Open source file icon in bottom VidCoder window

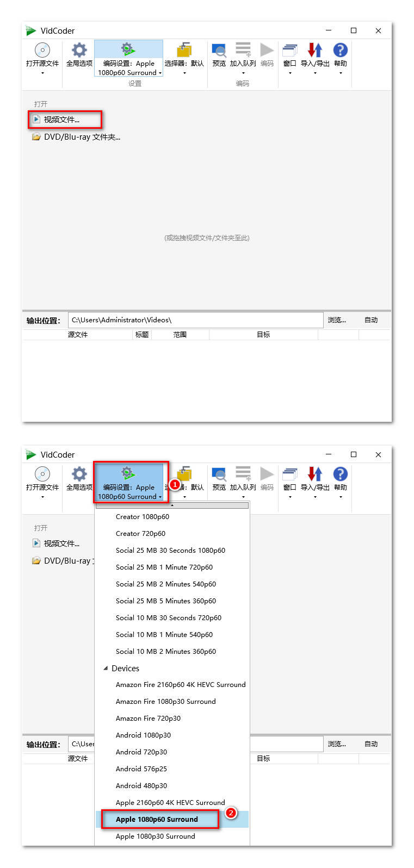pos(42,474)
